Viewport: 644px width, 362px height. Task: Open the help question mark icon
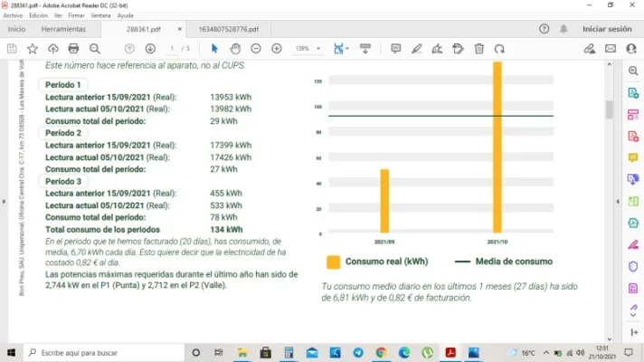[545, 29]
